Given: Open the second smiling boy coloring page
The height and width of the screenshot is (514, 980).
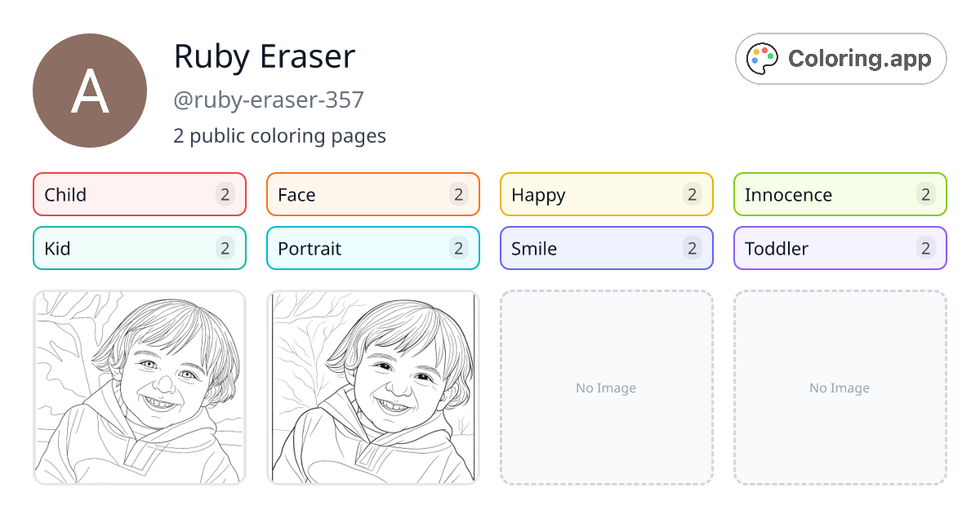Looking at the screenshot, I should (x=372, y=387).
